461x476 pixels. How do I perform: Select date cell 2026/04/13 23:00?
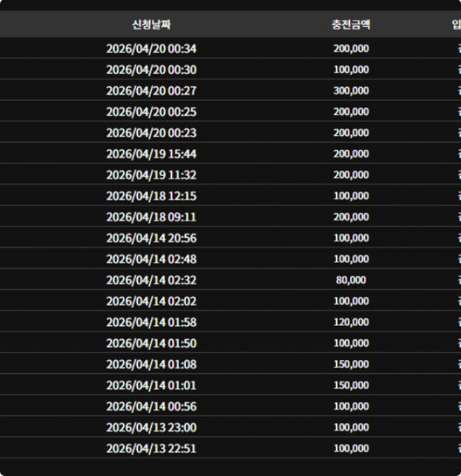tap(151, 428)
